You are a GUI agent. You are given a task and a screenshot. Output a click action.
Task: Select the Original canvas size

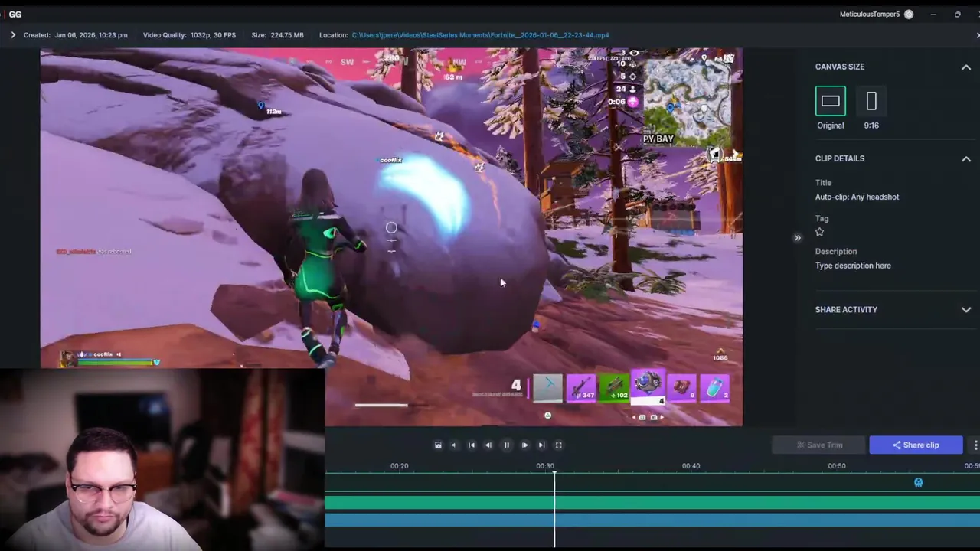(830, 101)
